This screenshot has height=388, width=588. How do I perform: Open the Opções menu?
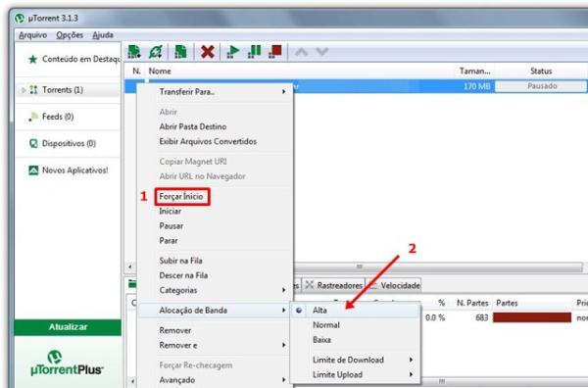click(x=70, y=35)
